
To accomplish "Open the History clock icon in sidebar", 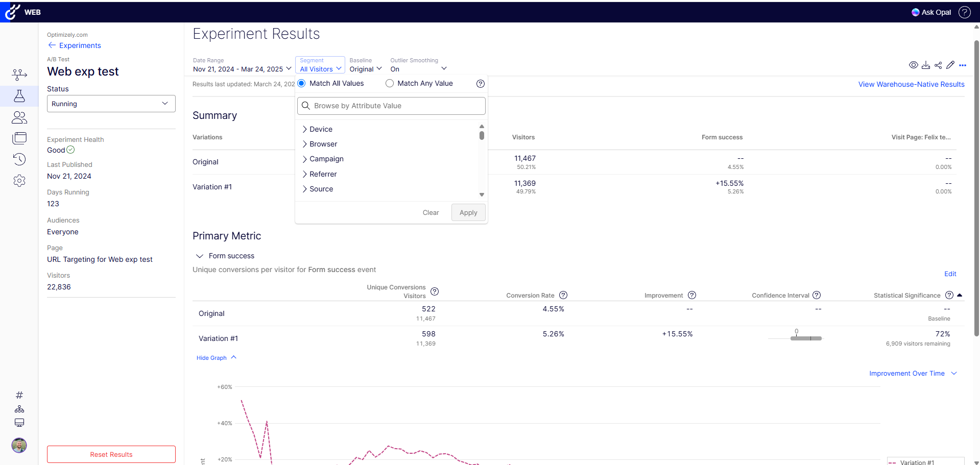I will click(19, 159).
